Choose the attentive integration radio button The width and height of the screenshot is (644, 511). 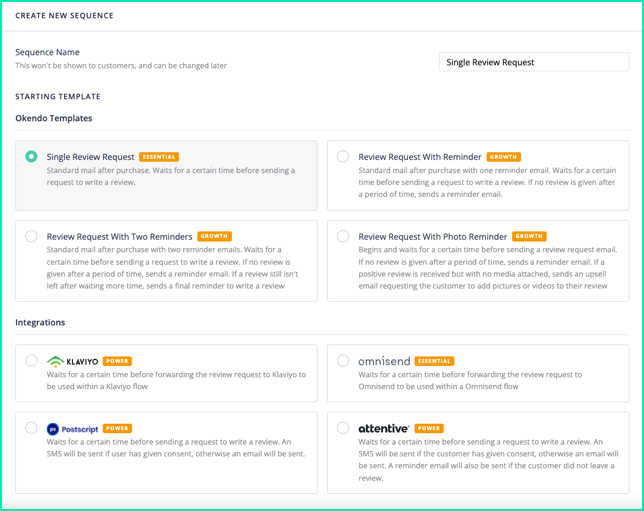click(x=343, y=428)
